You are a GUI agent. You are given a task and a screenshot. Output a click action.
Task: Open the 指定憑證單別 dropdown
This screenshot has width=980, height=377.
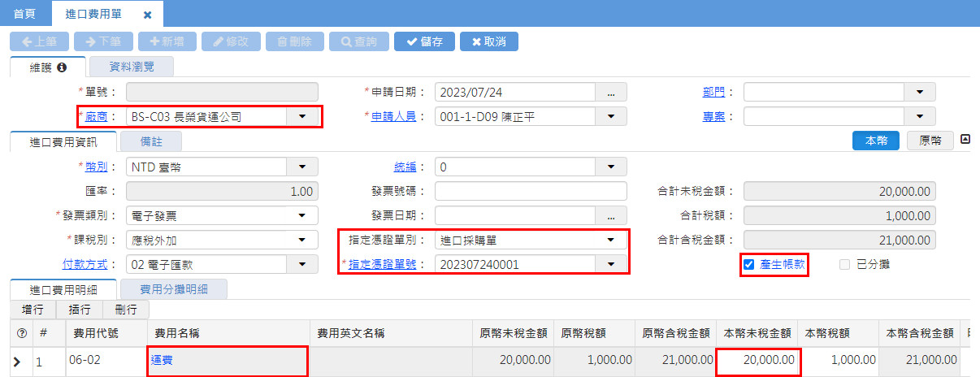tap(611, 240)
